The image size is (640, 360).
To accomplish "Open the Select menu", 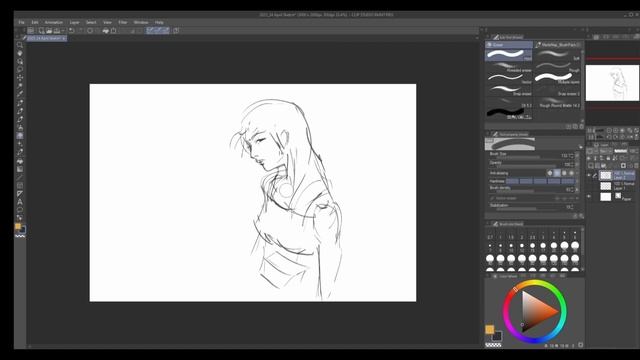I will pos(91,22).
